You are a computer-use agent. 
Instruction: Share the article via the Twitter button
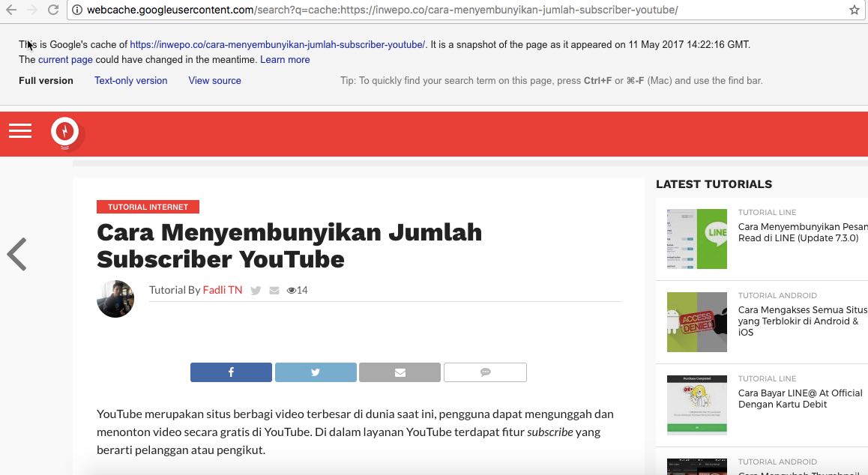point(316,372)
